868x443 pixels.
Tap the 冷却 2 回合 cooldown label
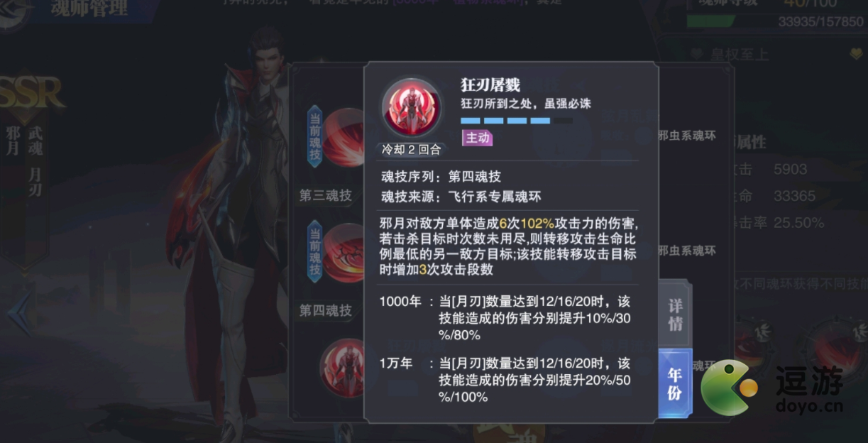[x=412, y=149]
